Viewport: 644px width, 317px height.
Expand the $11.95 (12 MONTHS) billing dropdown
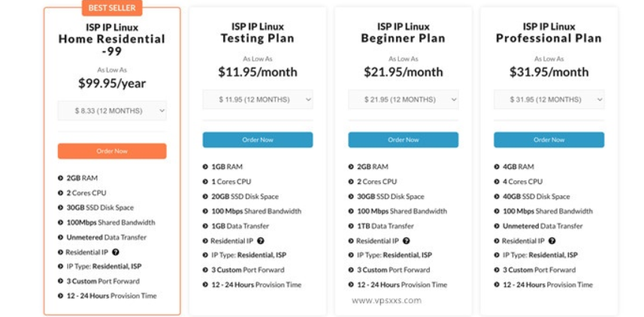(x=258, y=100)
